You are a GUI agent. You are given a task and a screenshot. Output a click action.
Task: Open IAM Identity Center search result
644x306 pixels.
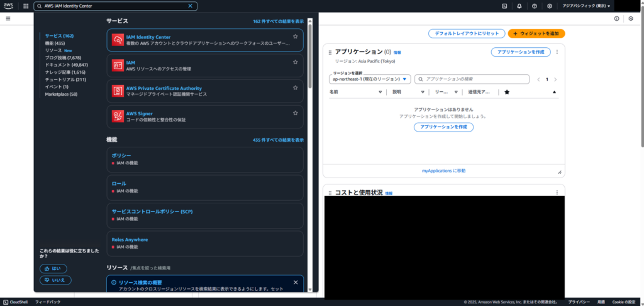148,37
